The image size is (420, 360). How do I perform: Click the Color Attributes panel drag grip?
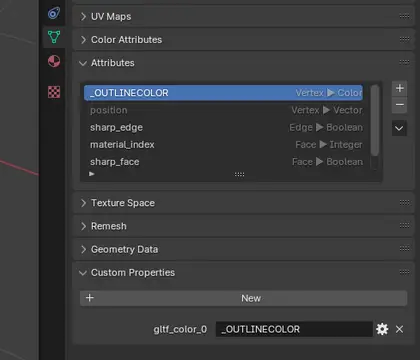click(404, 39)
